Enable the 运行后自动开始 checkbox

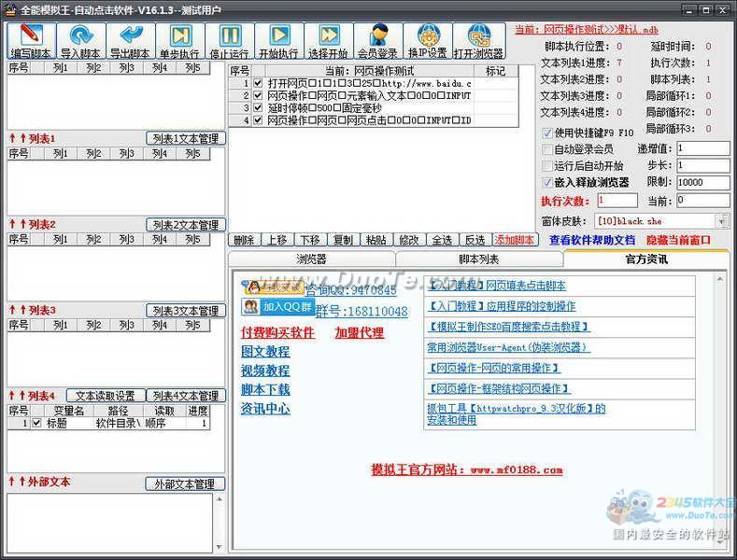547,166
